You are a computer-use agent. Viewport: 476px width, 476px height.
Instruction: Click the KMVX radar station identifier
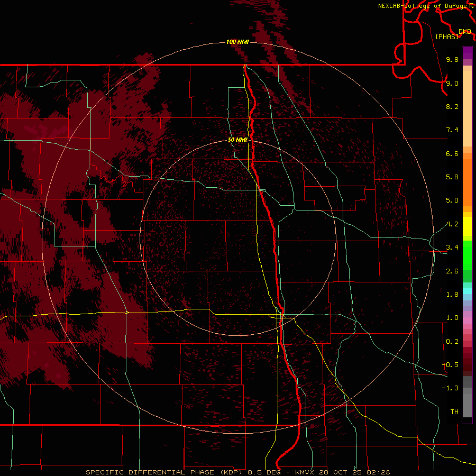tap(305, 472)
